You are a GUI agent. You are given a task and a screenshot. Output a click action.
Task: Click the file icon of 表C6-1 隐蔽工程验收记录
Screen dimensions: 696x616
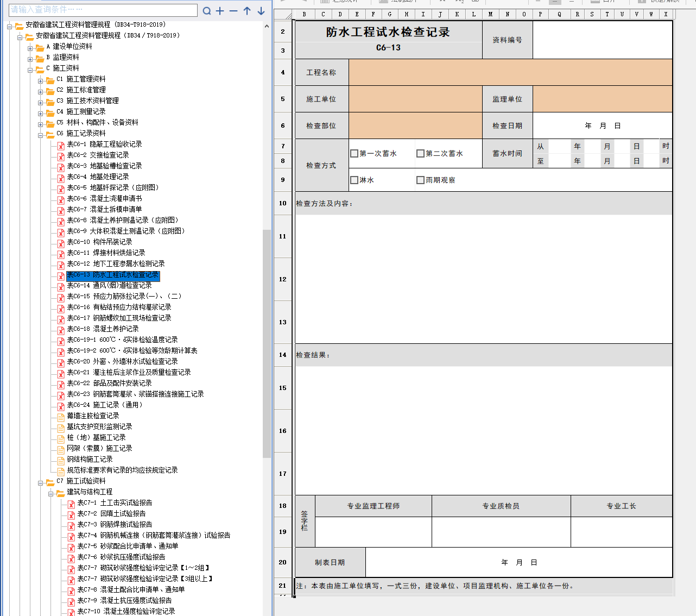tap(61, 145)
